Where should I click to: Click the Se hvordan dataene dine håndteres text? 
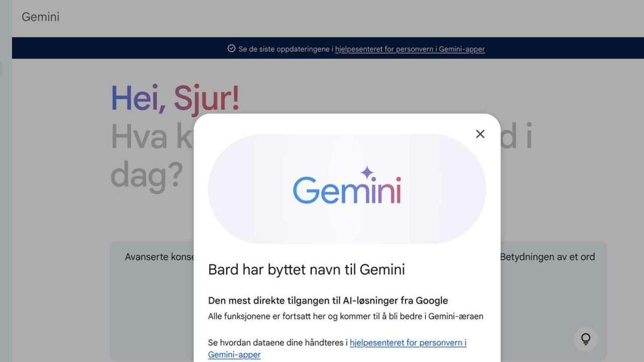(278, 343)
